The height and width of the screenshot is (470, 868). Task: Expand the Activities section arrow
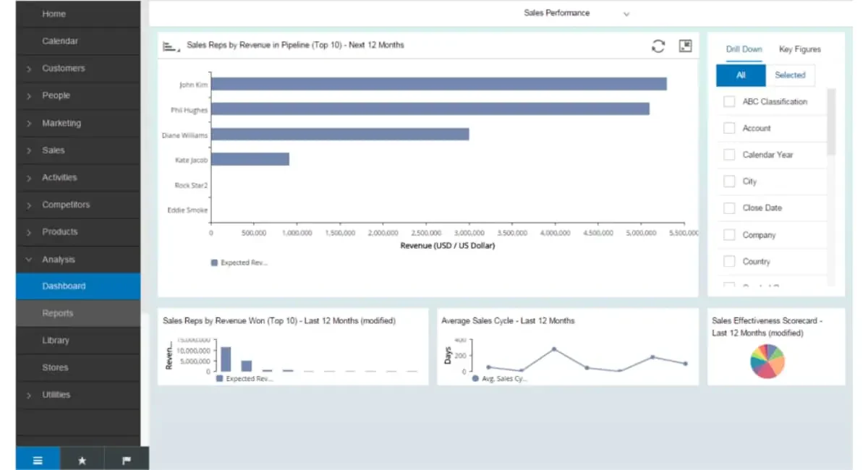tap(29, 178)
